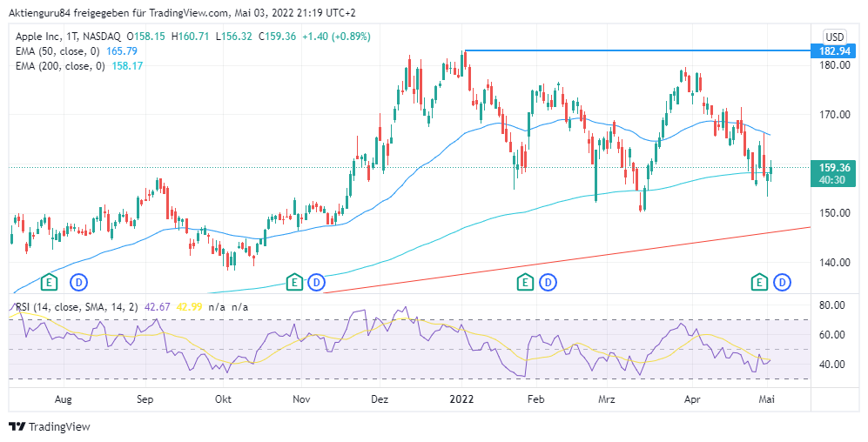Viewport: 868px width, 442px height.
Task: Click the EMA 50 value 165.79
Action: (122, 50)
